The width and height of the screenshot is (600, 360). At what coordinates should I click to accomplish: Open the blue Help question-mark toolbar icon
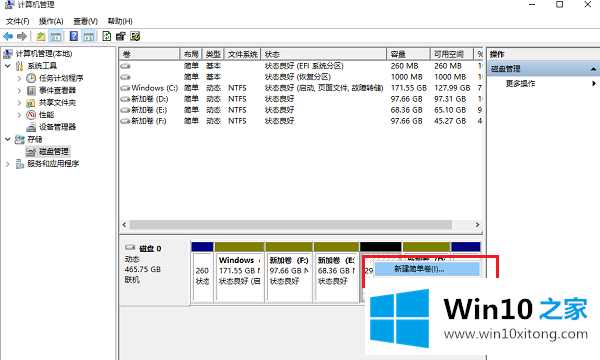[73, 36]
